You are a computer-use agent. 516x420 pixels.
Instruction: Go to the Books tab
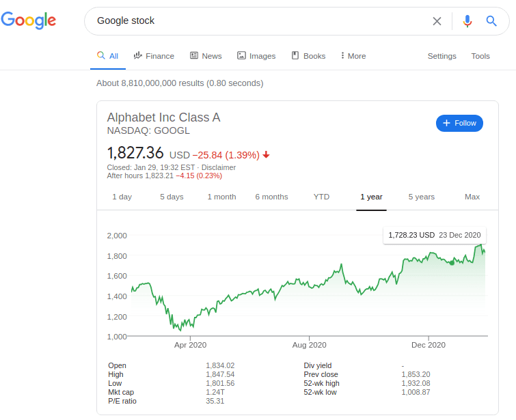click(x=309, y=56)
